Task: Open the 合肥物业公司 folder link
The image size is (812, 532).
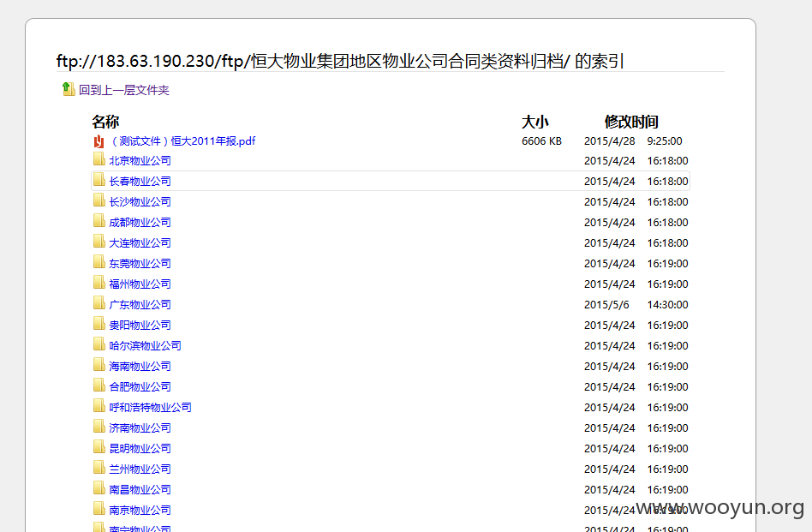Action: [140, 386]
